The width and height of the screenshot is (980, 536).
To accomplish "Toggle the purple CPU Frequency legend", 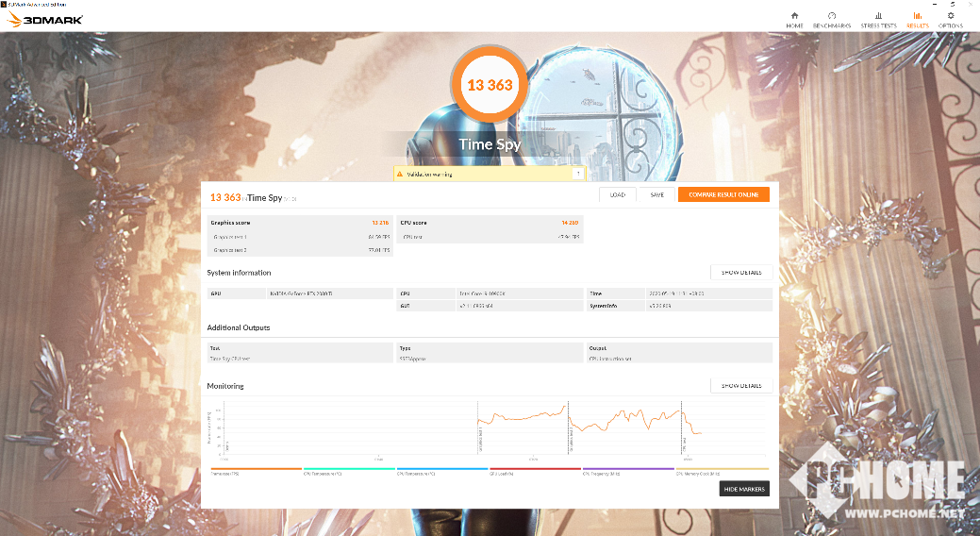I will pyautogui.click(x=628, y=471).
